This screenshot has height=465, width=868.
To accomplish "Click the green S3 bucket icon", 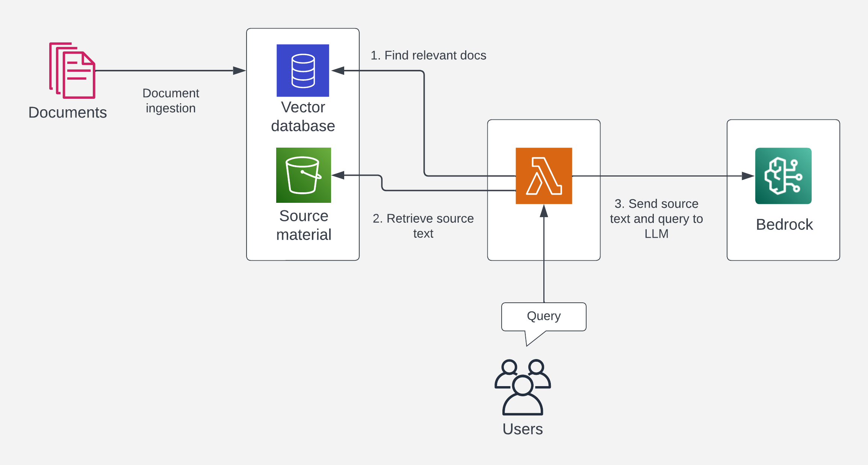I will [x=304, y=175].
